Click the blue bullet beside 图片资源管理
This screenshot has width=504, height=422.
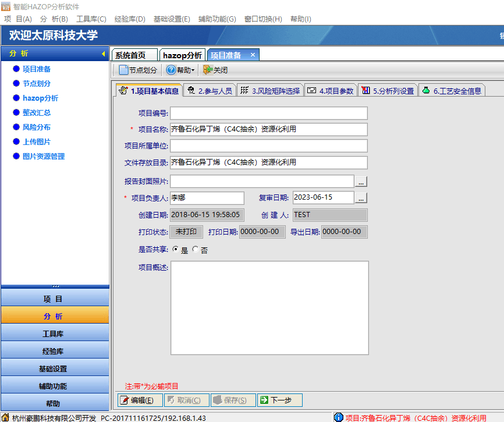click(16, 156)
